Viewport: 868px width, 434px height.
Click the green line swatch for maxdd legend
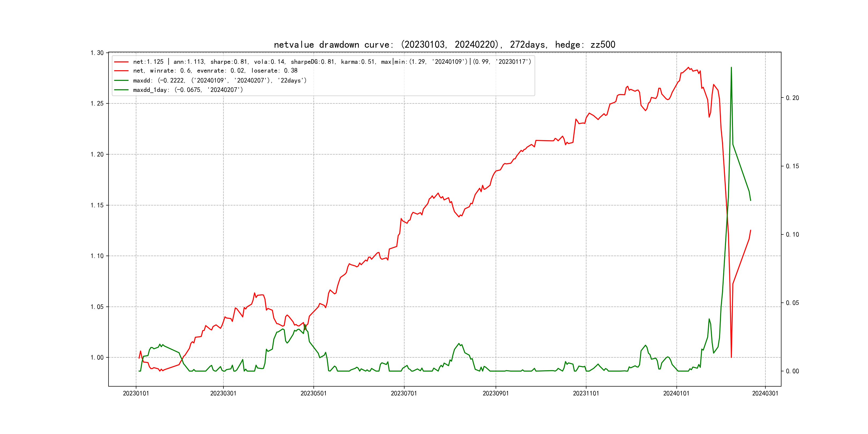click(x=121, y=81)
